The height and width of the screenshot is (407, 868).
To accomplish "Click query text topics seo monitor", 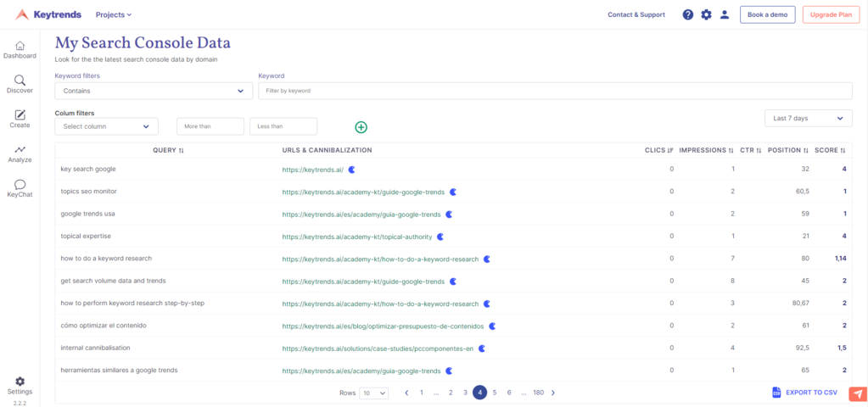I will point(88,192).
